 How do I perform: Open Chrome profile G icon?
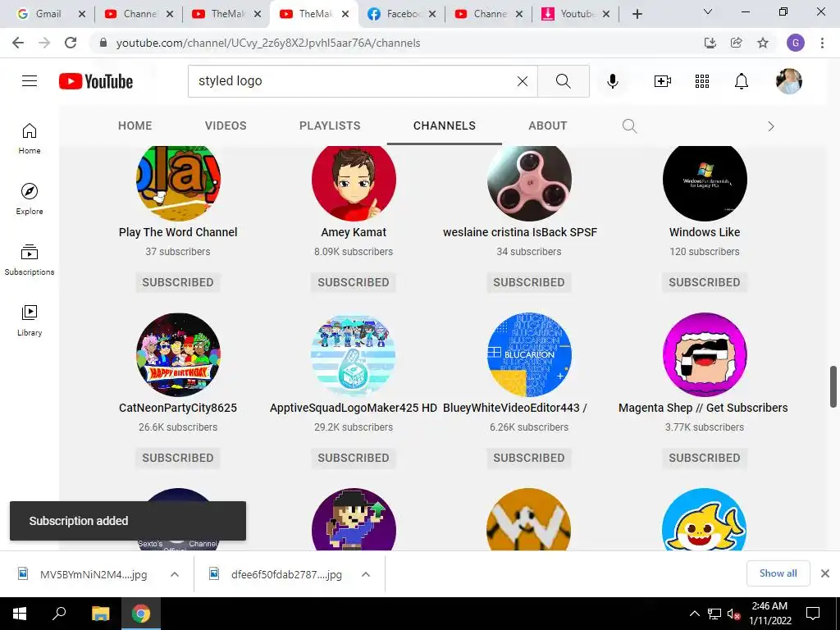796,43
